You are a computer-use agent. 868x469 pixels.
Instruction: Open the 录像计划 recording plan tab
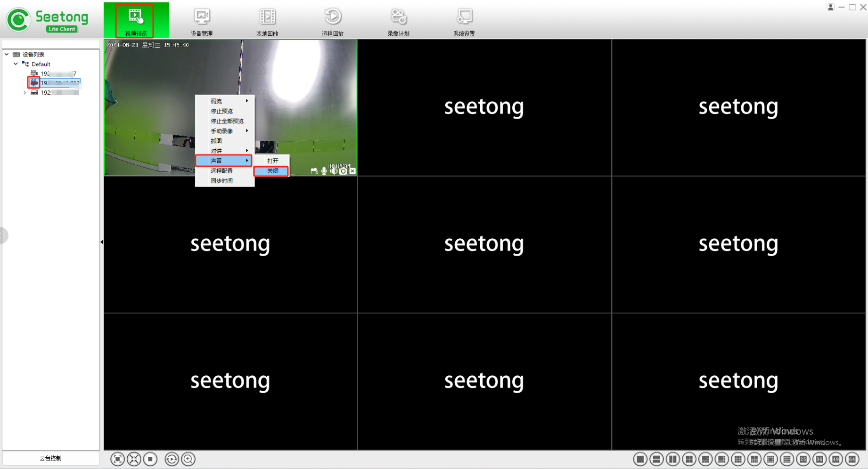(398, 21)
